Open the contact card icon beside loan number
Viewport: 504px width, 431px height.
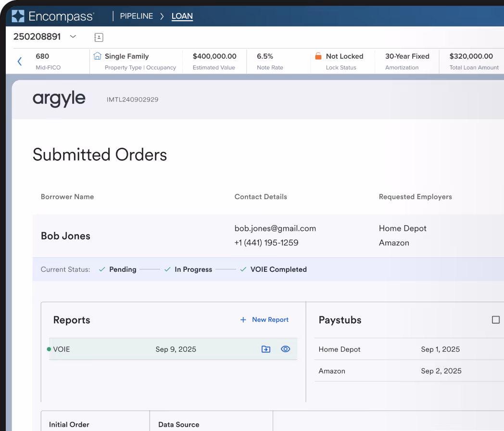click(99, 37)
